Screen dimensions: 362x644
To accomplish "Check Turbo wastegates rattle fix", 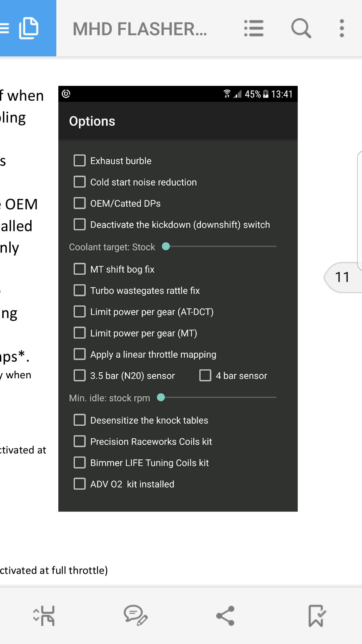I will click(x=80, y=290).
